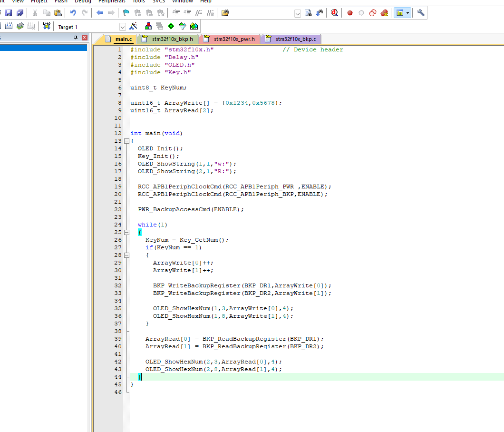
Task: Click the Save All icon
Action: 20,13
